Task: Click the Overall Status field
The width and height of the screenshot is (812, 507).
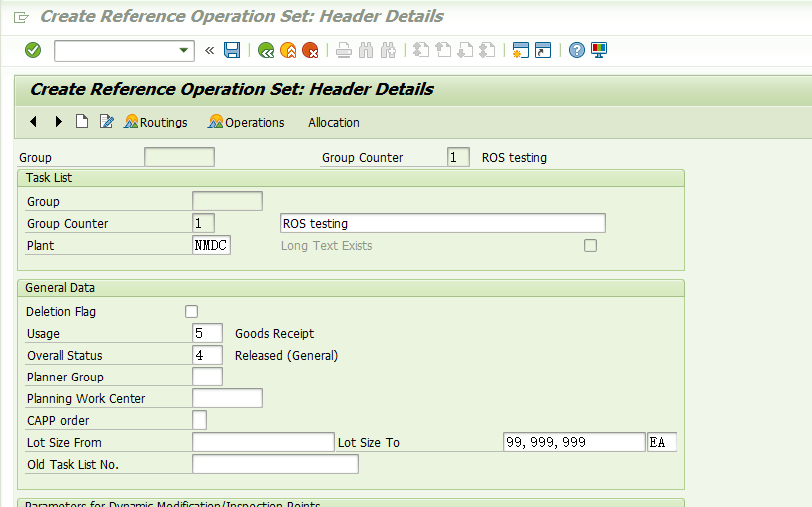Action: pos(207,355)
